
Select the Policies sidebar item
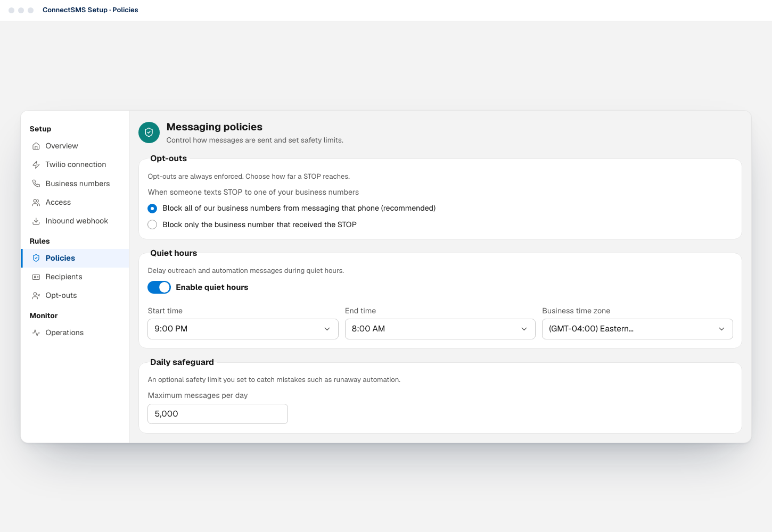click(x=75, y=258)
